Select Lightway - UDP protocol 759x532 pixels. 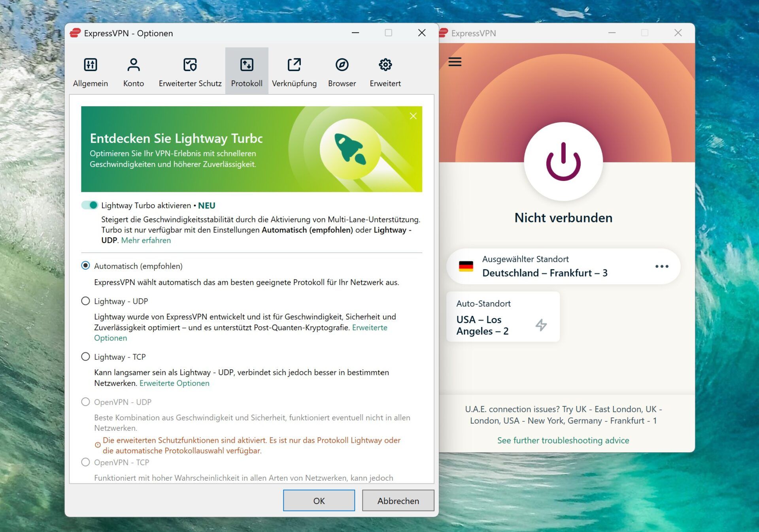(85, 301)
